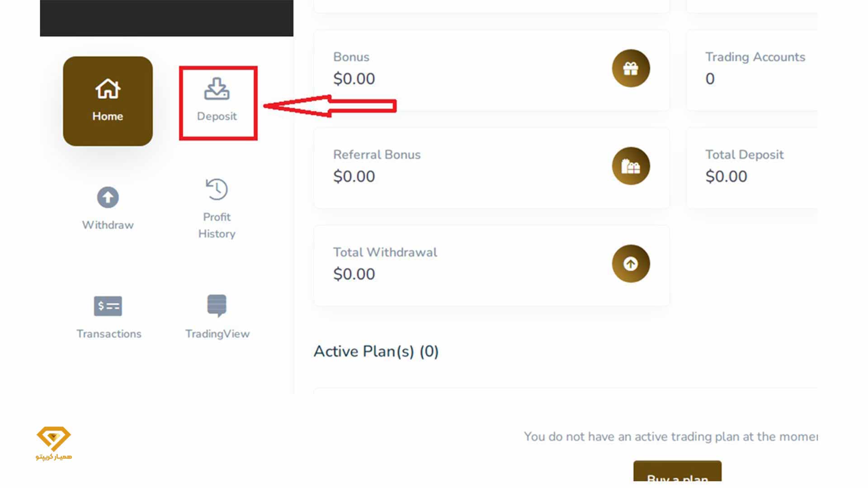
Task: Click the Referral Bonus amount
Action: pyautogui.click(x=354, y=176)
